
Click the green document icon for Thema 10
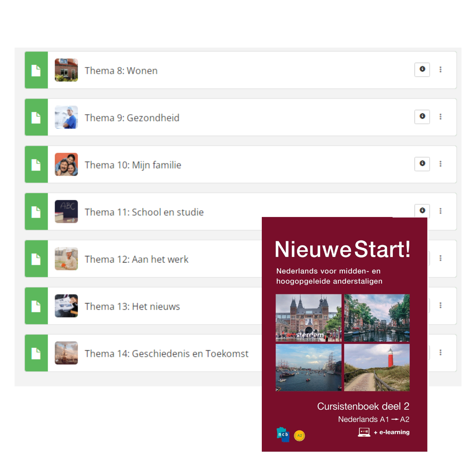36,165
